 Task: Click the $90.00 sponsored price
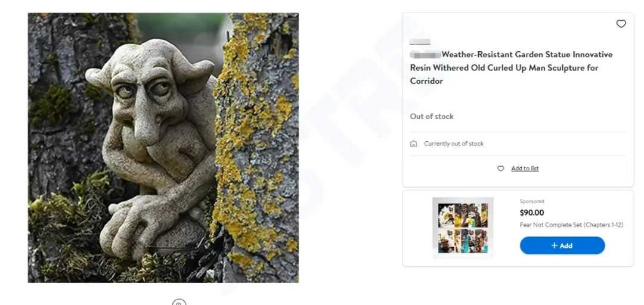click(x=531, y=213)
